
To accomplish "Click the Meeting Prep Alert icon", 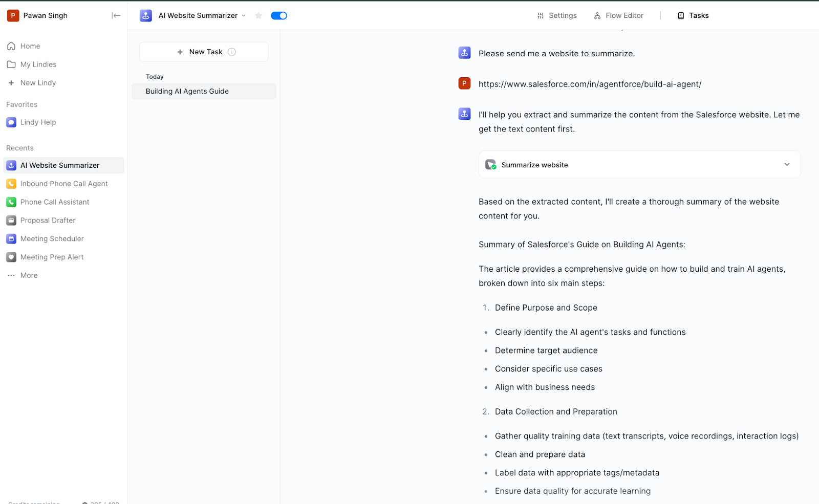I will (x=11, y=257).
